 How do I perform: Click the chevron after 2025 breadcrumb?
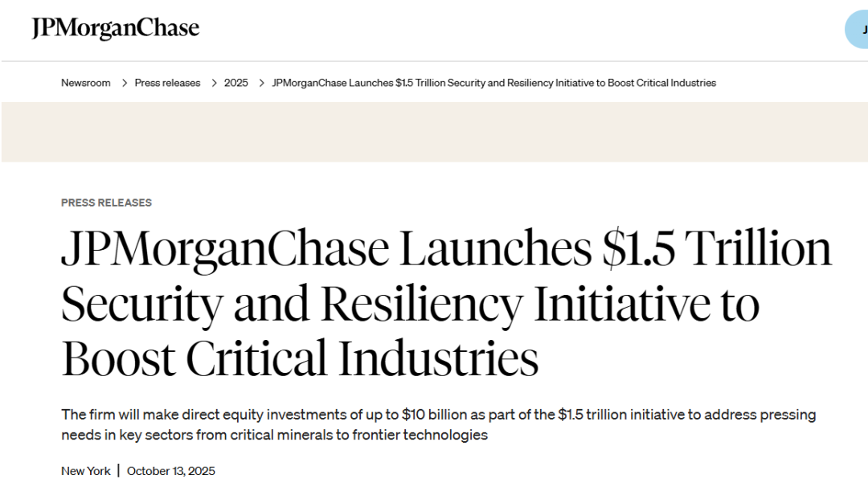click(x=262, y=83)
